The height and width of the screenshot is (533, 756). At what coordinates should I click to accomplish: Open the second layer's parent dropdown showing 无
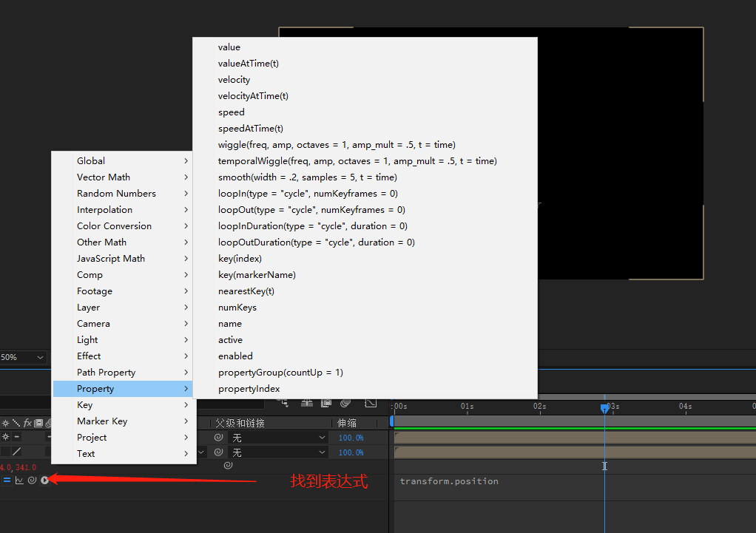click(279, 452)
